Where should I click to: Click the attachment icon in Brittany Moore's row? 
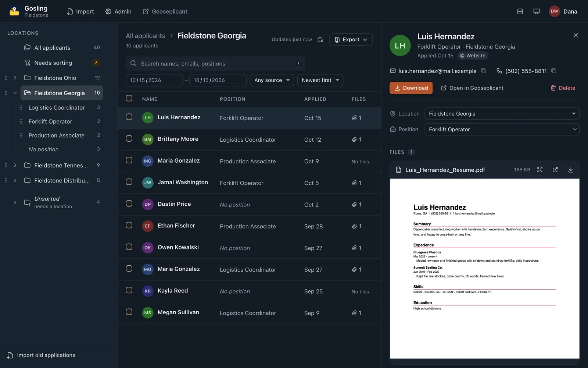[x=354, y=139]
